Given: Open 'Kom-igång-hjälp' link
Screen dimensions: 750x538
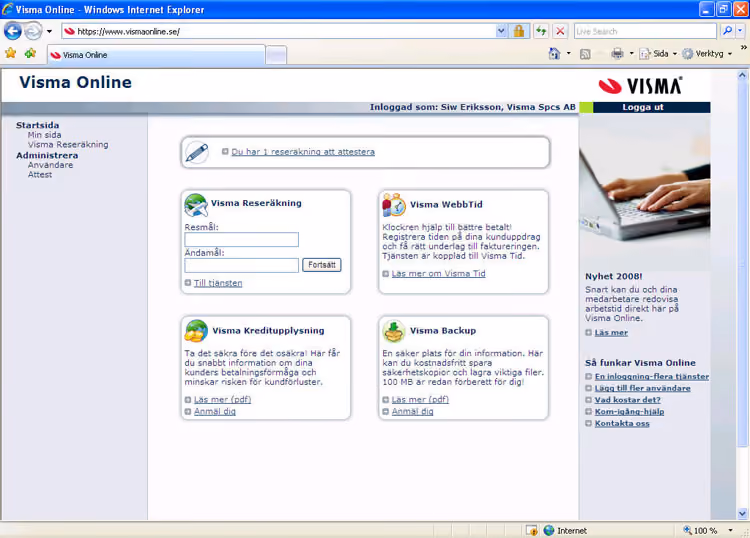Looking at the screenshot, I should (629, 412).
